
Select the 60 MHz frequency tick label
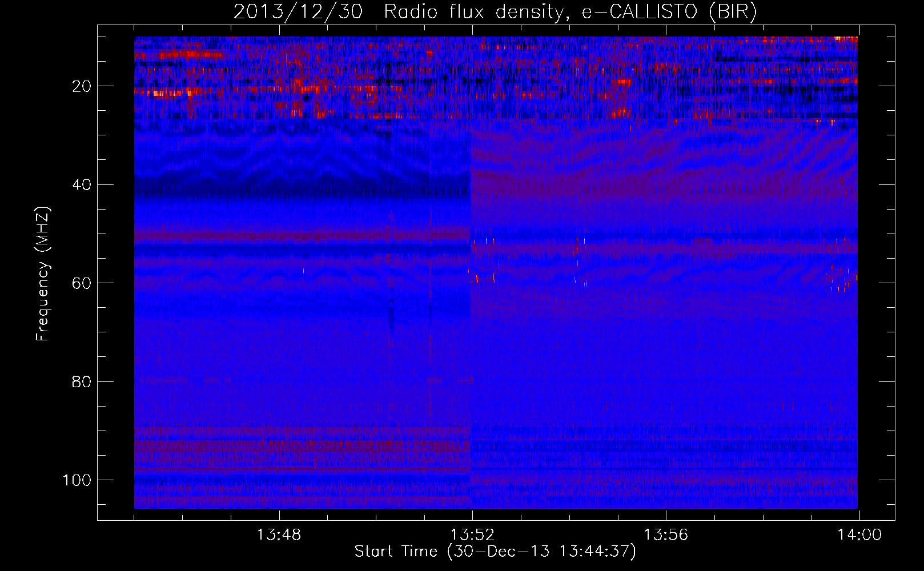point(82,283)
